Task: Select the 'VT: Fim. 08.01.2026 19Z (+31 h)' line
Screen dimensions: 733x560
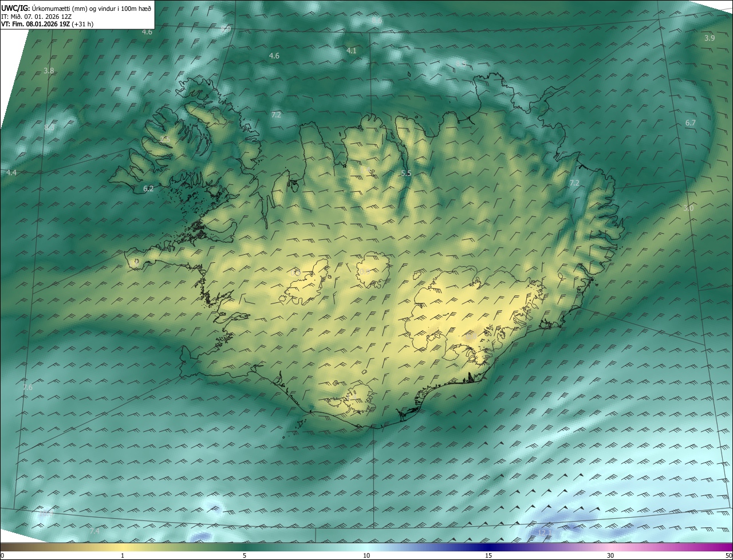Action: coord(47,24)
